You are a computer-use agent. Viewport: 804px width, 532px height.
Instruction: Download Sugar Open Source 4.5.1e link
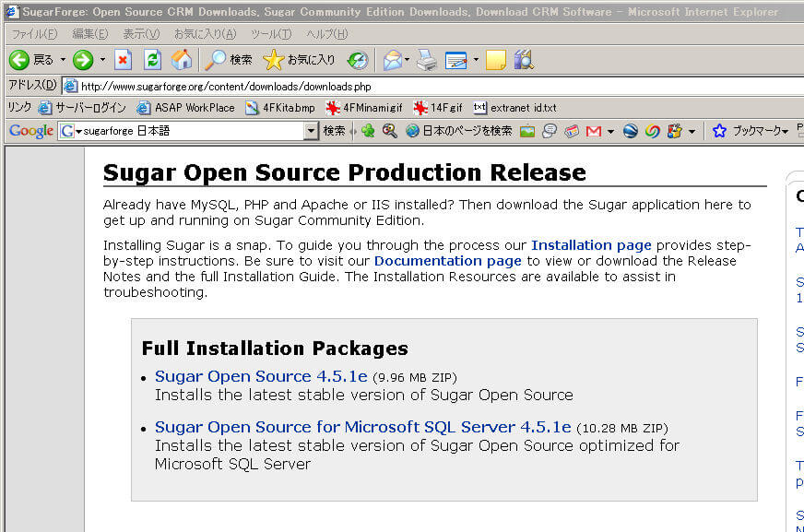coord(261,376)
